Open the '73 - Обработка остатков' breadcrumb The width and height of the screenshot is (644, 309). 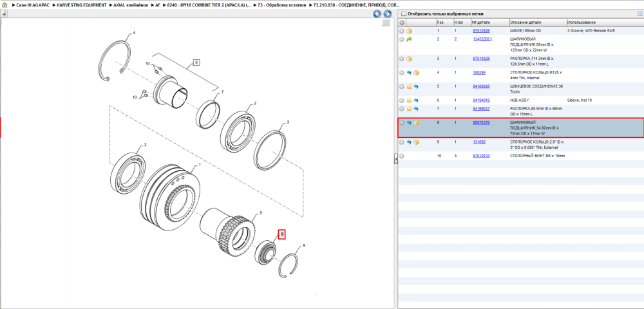pyautogui.click(x=282, y=5)
